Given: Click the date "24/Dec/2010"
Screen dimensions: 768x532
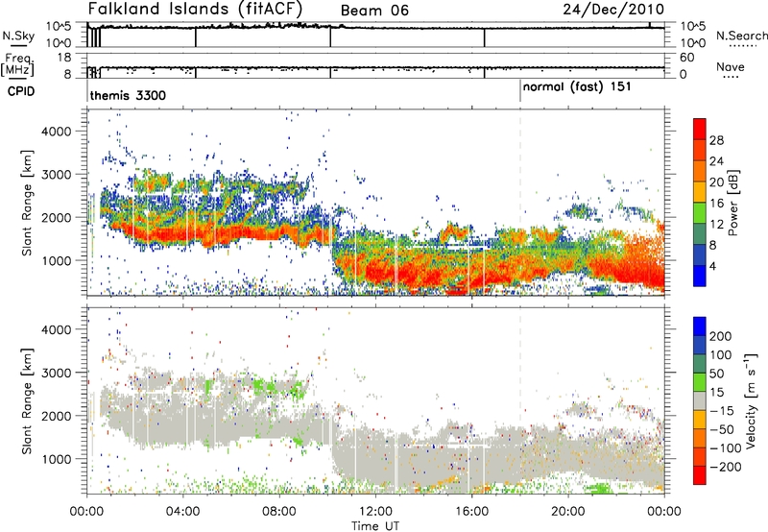Looking at the screenshot, I should 613,10.
